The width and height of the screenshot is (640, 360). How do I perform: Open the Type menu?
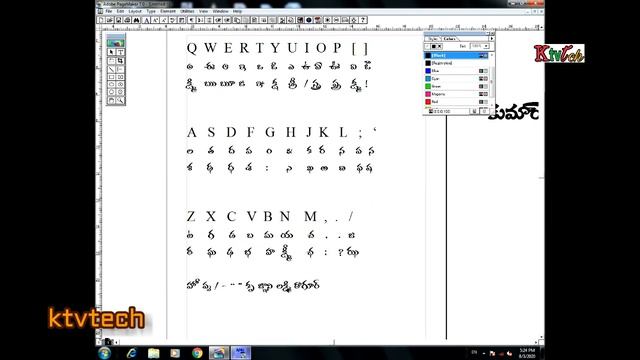pos(151,11)
